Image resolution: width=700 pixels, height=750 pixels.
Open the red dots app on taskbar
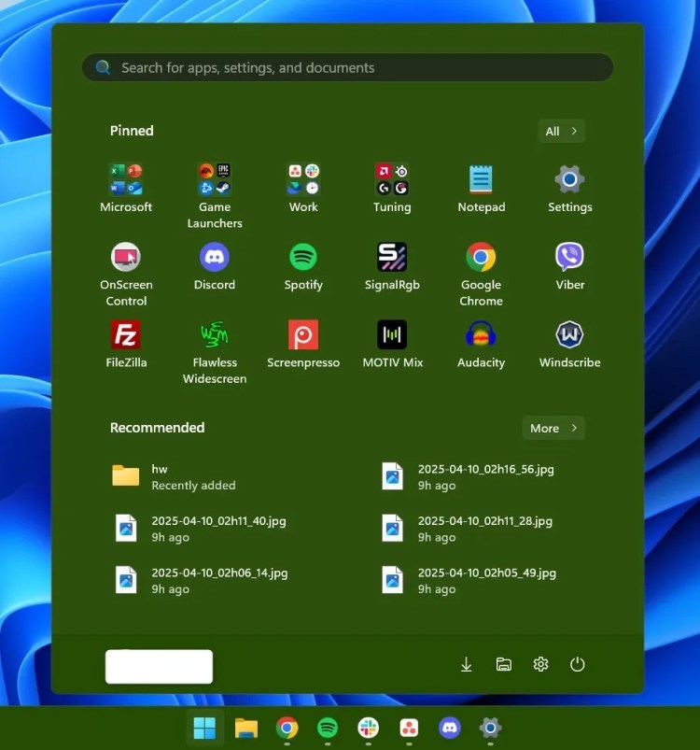[409, 728]
